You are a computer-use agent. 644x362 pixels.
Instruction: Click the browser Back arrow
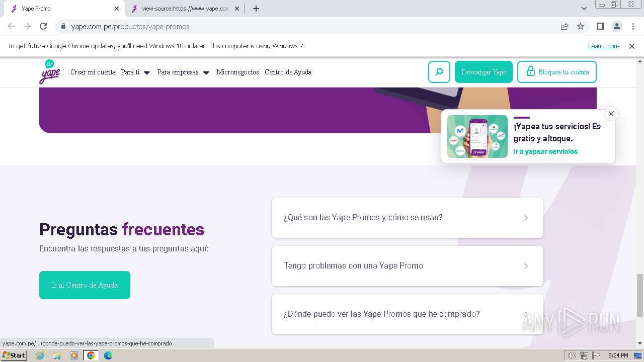click(11, 26)
